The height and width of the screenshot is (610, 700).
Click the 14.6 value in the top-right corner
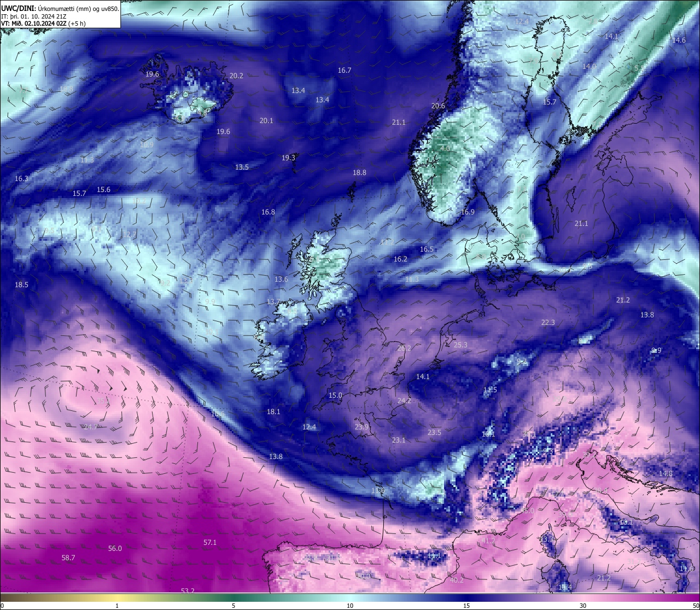click(679, 40)
